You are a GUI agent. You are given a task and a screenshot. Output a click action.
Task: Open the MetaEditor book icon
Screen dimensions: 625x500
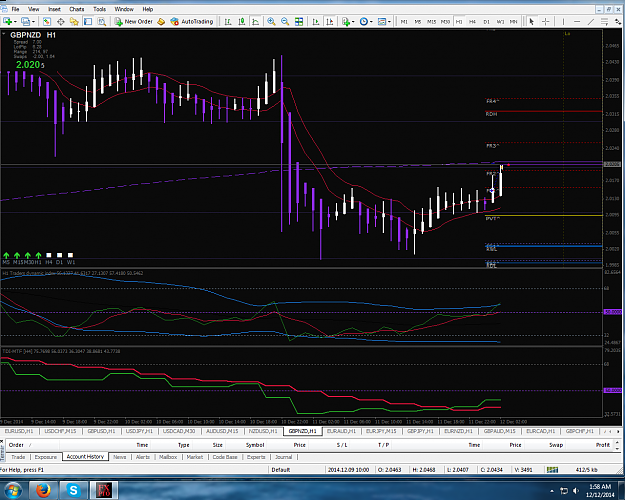point(161,22)
